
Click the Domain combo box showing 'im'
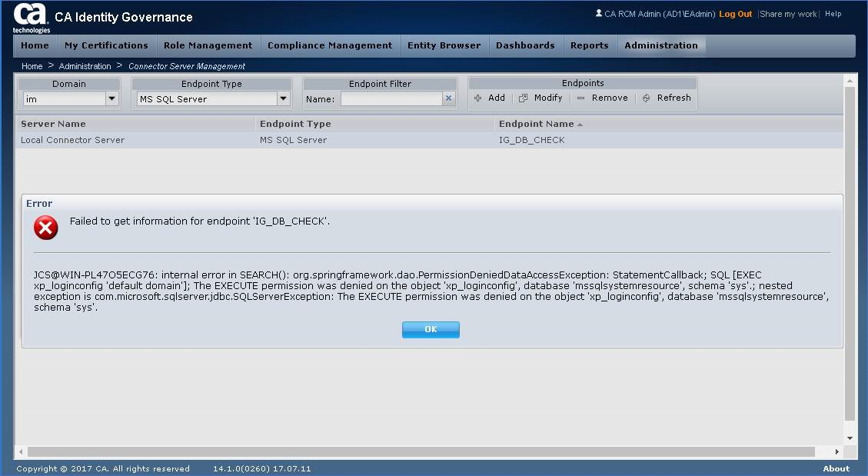coord(70,98)
